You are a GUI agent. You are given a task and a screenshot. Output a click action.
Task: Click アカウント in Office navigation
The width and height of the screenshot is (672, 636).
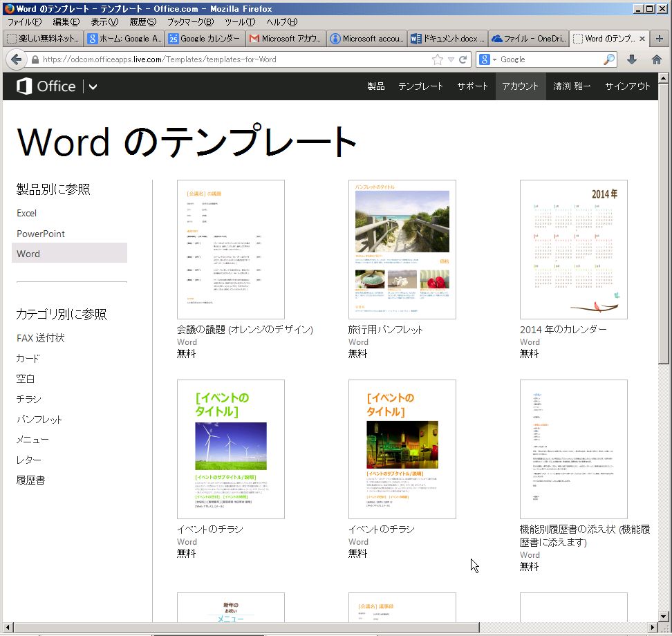pyautogui.click(x=521, y=86)
